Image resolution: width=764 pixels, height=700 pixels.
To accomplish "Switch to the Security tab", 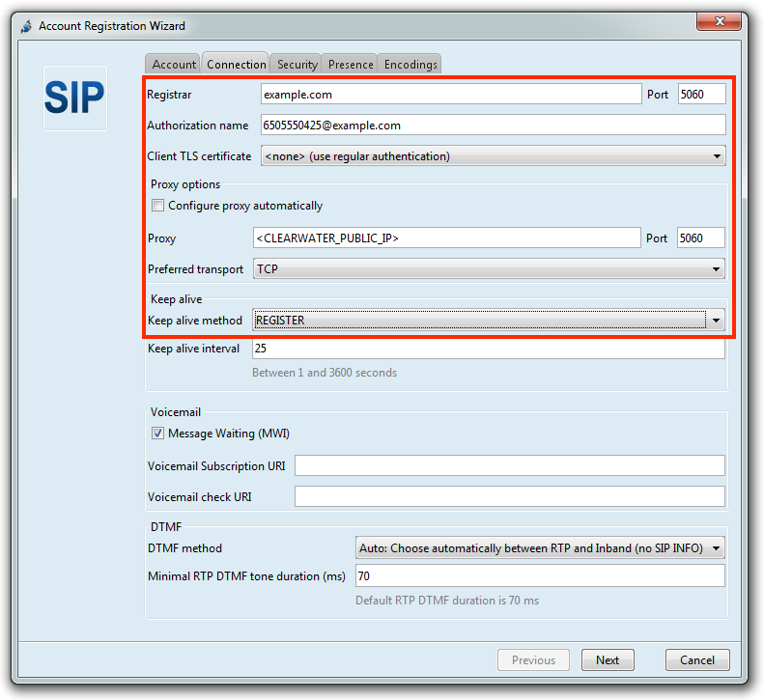I will (297, 64).
